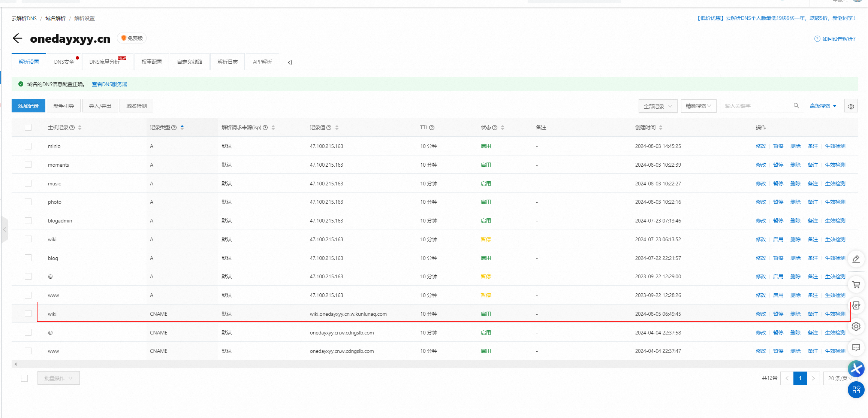Collapse the tab bar arrow icon
Viewport: 868px width, 418px height.
coord(290,63)
